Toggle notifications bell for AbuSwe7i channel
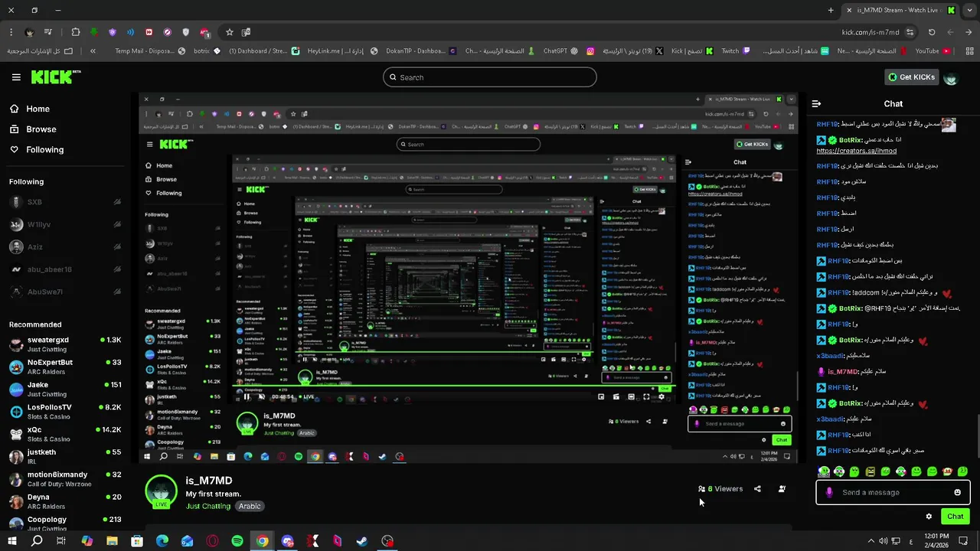 click(117, 292)
